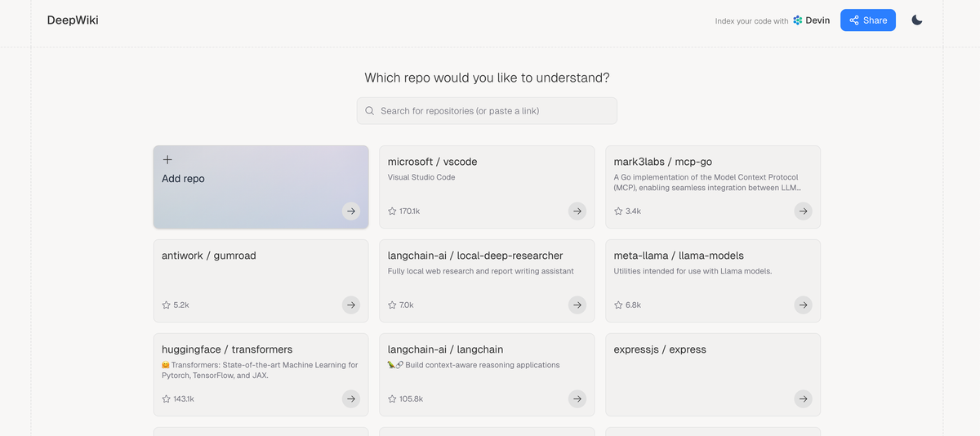
Task: Click the magnifier icon in search bar
Action: pos(370,111)
